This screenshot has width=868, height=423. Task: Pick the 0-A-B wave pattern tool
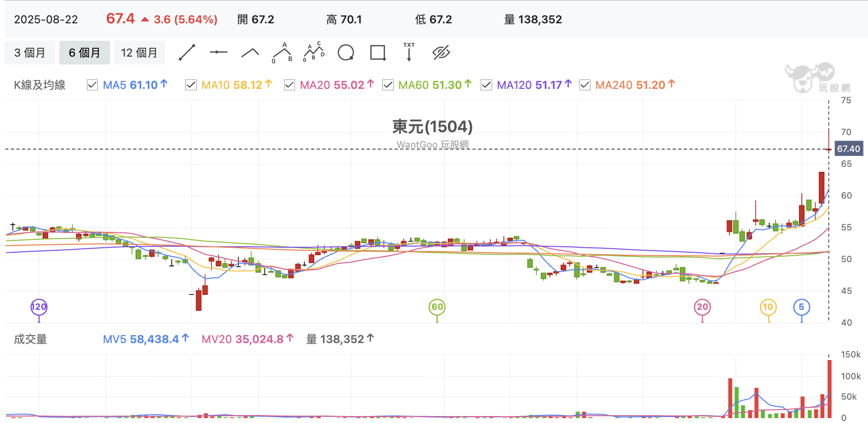point(282,52)
